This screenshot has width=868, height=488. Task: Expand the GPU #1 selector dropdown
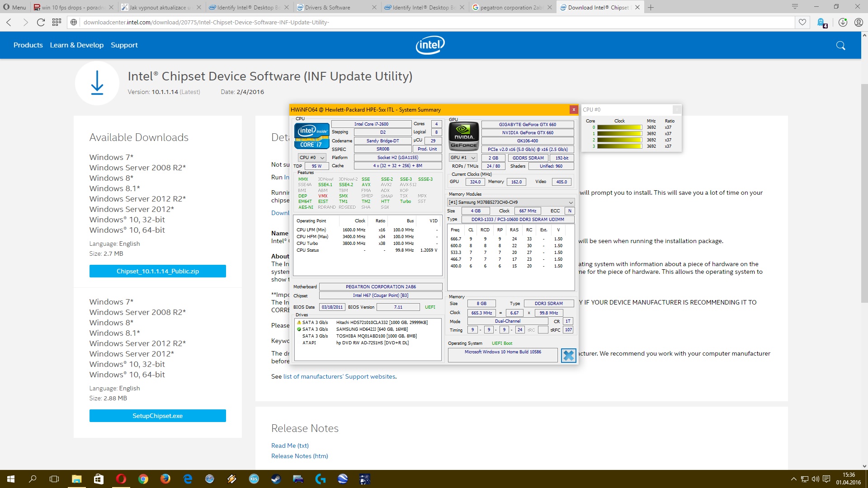click(463, 158)
